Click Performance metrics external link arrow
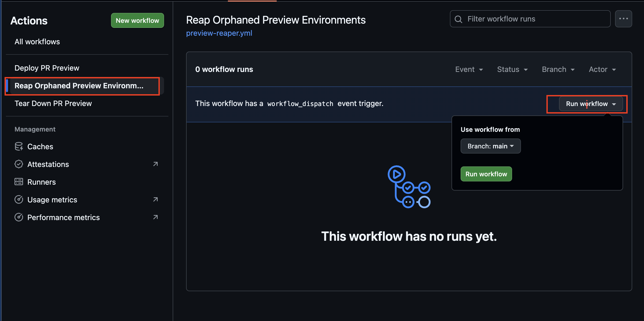The image size is (644, 321). click(156, 217)
